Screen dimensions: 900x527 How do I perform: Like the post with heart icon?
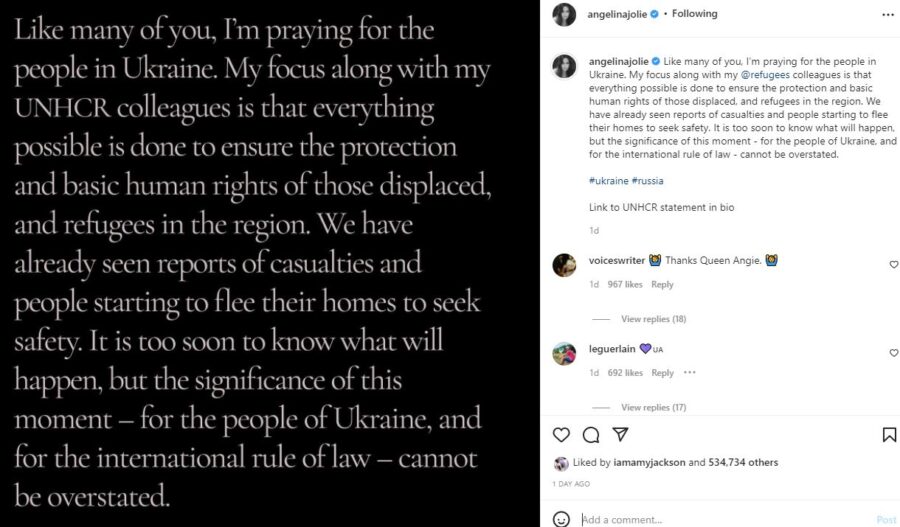561,435
